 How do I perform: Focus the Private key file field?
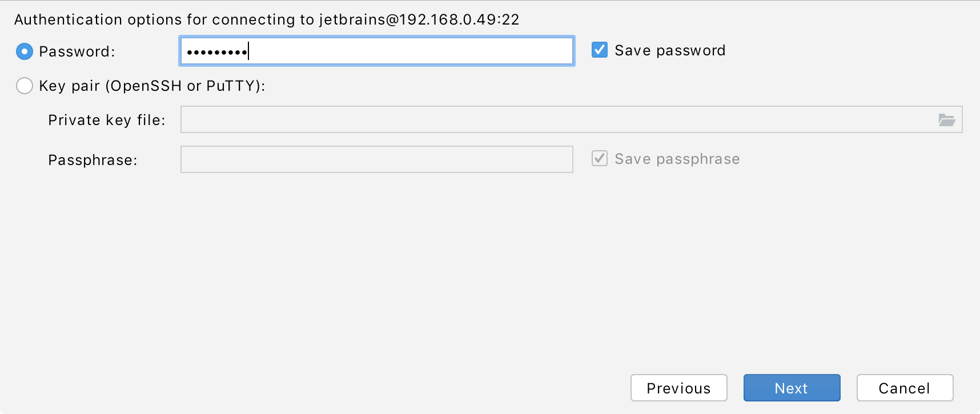[x=514, y=119]
